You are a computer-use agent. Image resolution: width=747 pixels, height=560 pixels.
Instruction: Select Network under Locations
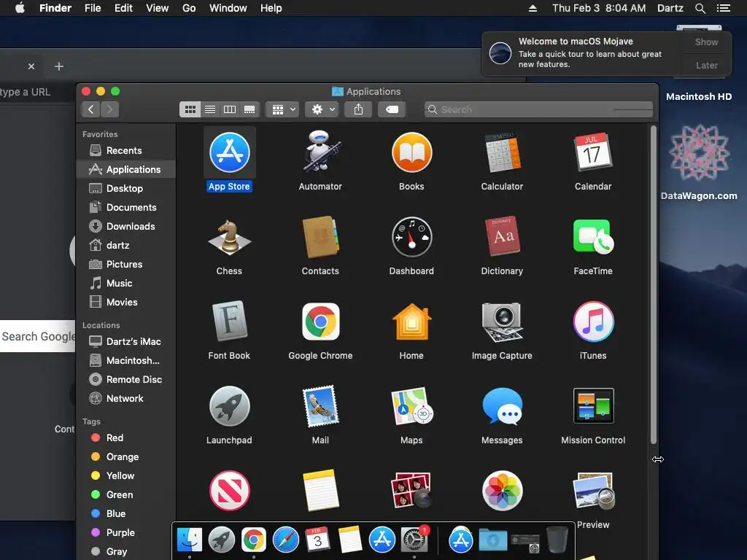[125, 399]
